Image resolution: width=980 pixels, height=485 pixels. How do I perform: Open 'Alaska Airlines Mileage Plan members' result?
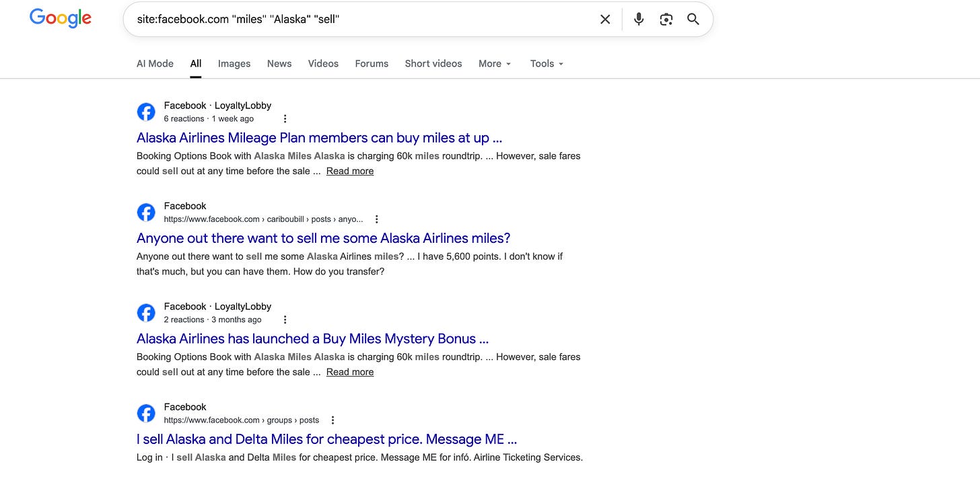point(319,138)
